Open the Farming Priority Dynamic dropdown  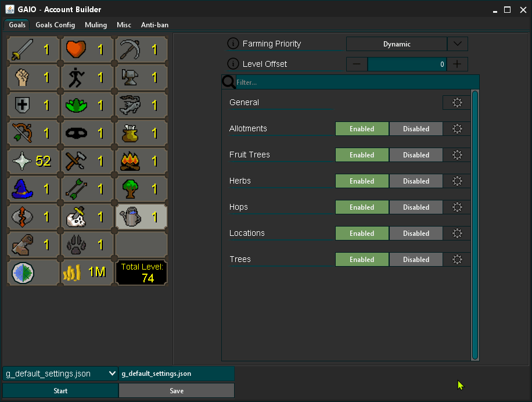coord(397,44)
